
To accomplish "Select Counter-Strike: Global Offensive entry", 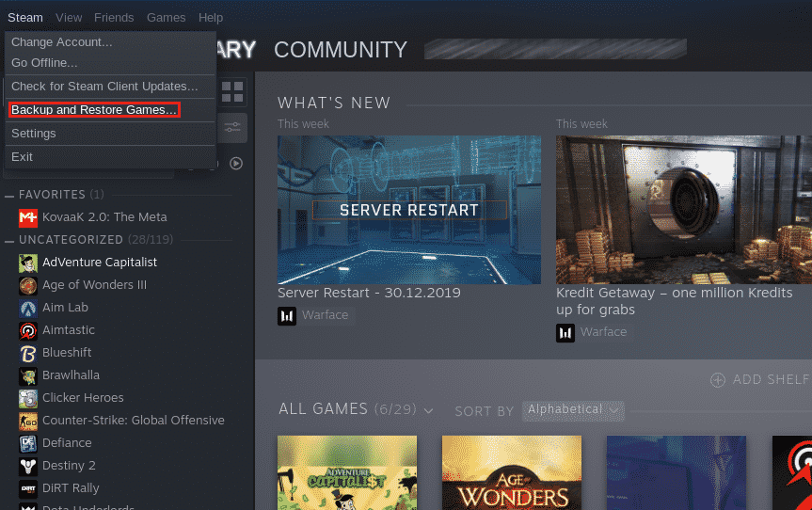I will 134,421.
